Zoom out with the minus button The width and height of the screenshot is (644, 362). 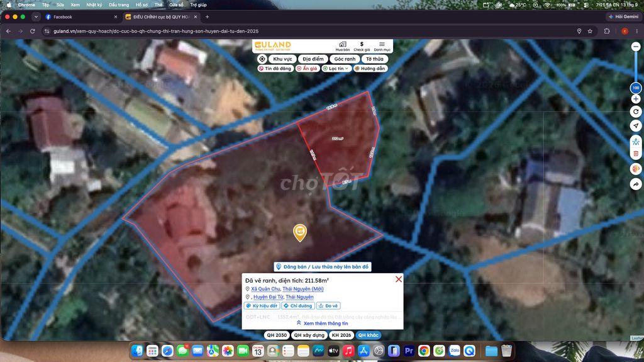click(636, 47)
